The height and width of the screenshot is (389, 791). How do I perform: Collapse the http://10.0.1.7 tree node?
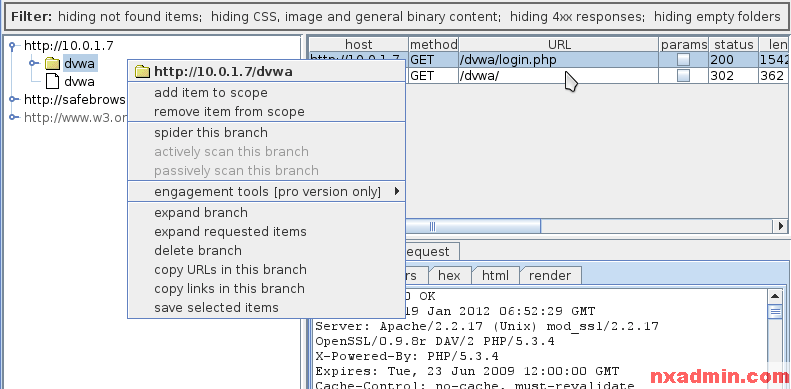pyautogui.click(x=14, y=46)
